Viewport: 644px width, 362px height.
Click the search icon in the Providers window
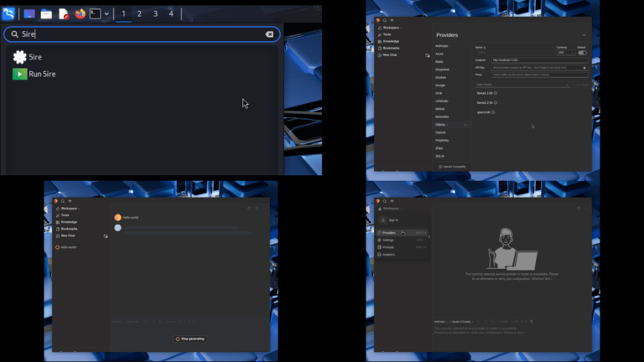pyautogui.click(x=385, y=20)
